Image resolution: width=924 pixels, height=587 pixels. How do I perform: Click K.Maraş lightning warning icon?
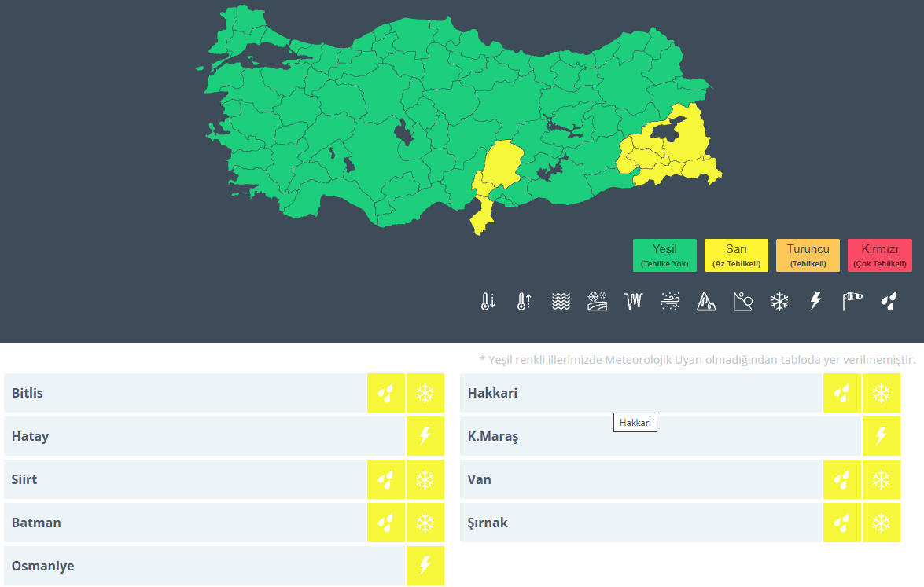(x=881, y=436)
